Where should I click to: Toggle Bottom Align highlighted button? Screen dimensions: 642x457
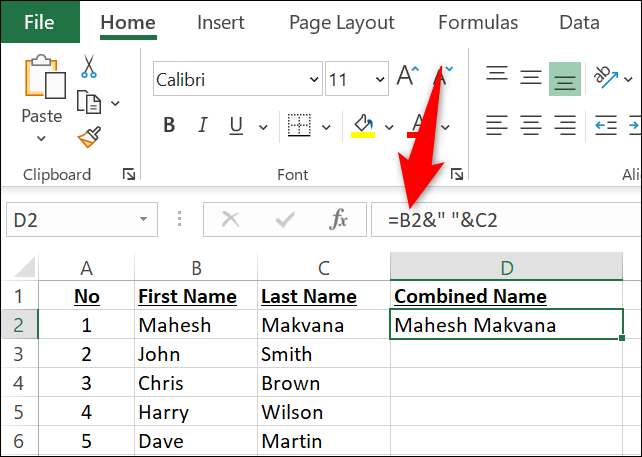[565, 79]
